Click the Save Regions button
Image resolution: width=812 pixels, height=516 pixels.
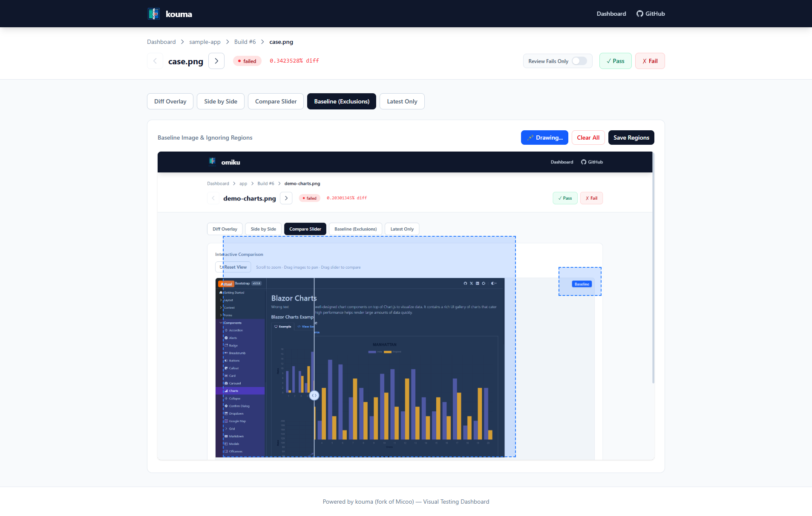tap(631, 138)
